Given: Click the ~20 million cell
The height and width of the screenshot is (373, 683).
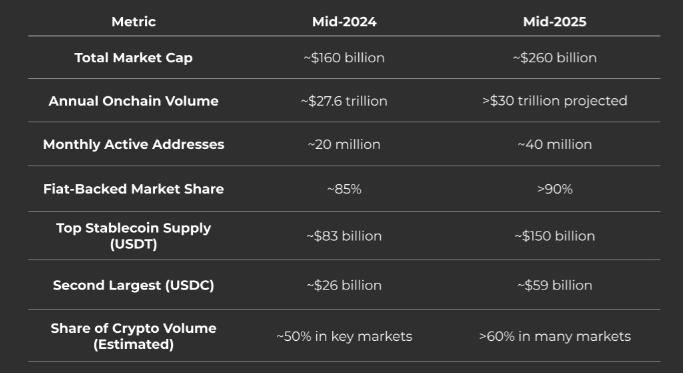Looking at the screenshot, I should pyautogui.click(x=344, y=144).
